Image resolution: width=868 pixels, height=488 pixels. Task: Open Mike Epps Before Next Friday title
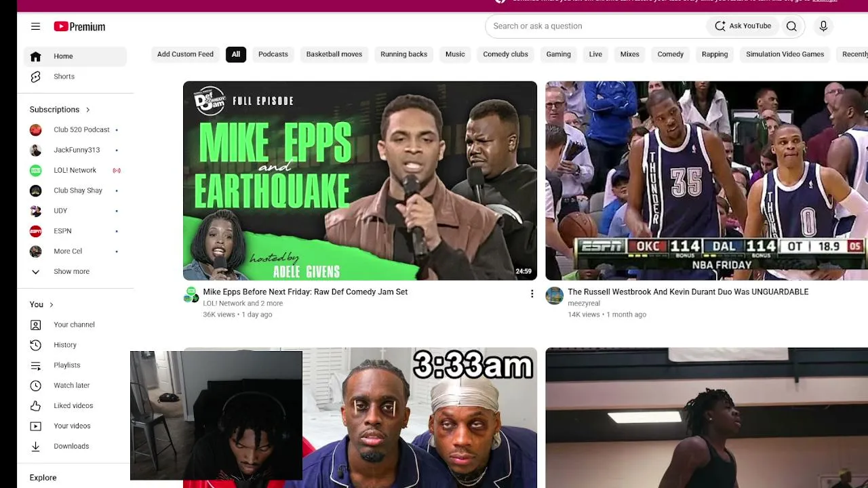(305, 292)
